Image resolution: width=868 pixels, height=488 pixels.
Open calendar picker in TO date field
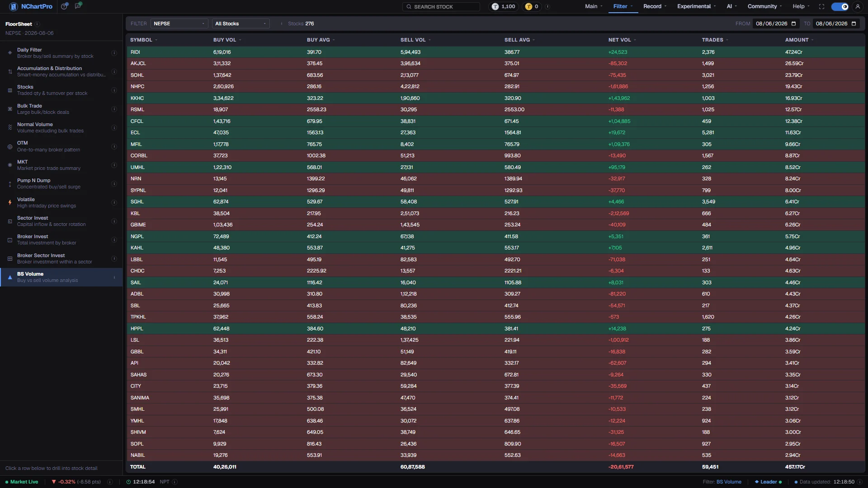[854, 23]
